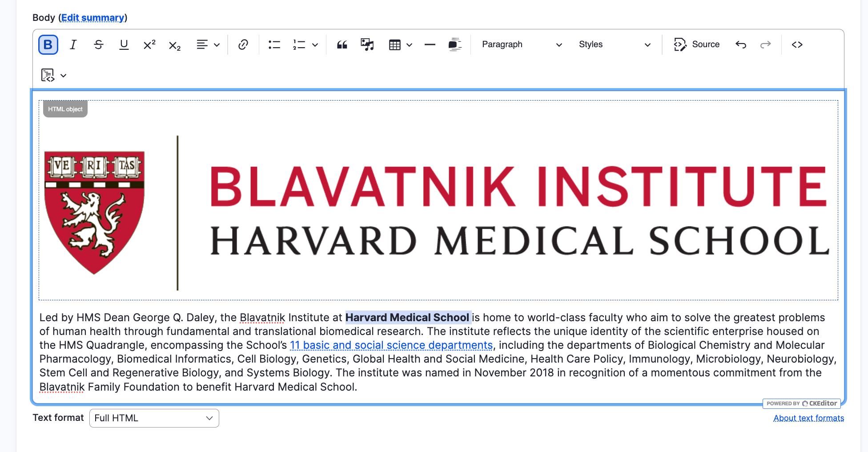
Task: Click the insert HTML embed icon
Action: pos(797,44)
